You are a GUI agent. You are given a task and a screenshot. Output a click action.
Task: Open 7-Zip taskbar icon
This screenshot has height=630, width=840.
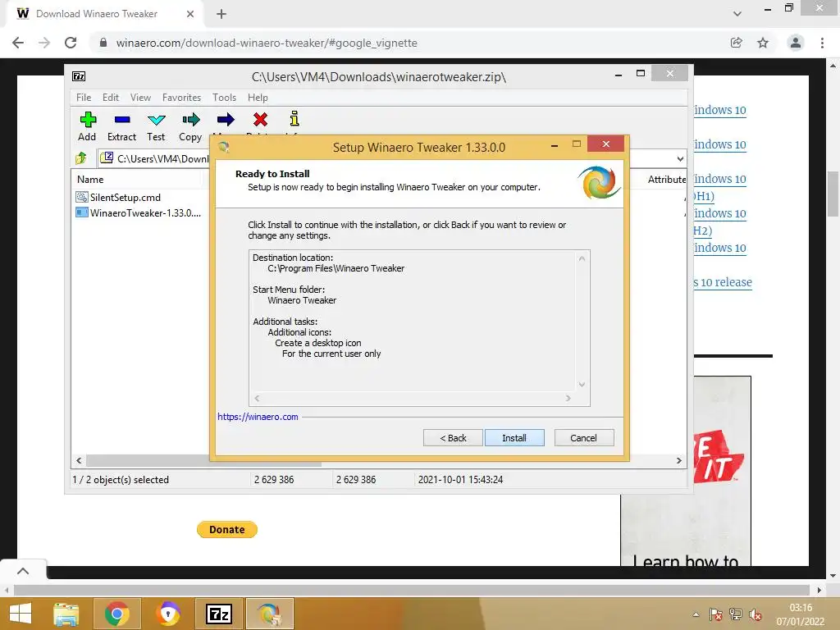219,614
